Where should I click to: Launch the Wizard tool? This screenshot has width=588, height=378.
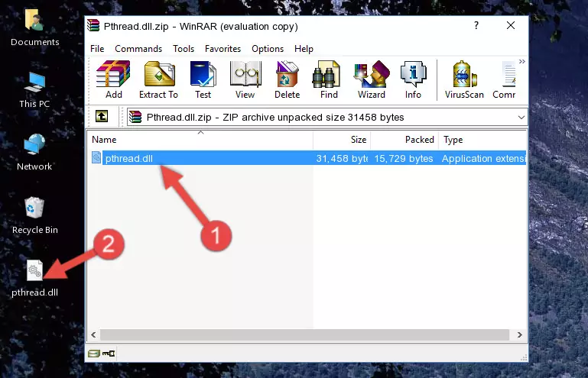pos(372,79)
